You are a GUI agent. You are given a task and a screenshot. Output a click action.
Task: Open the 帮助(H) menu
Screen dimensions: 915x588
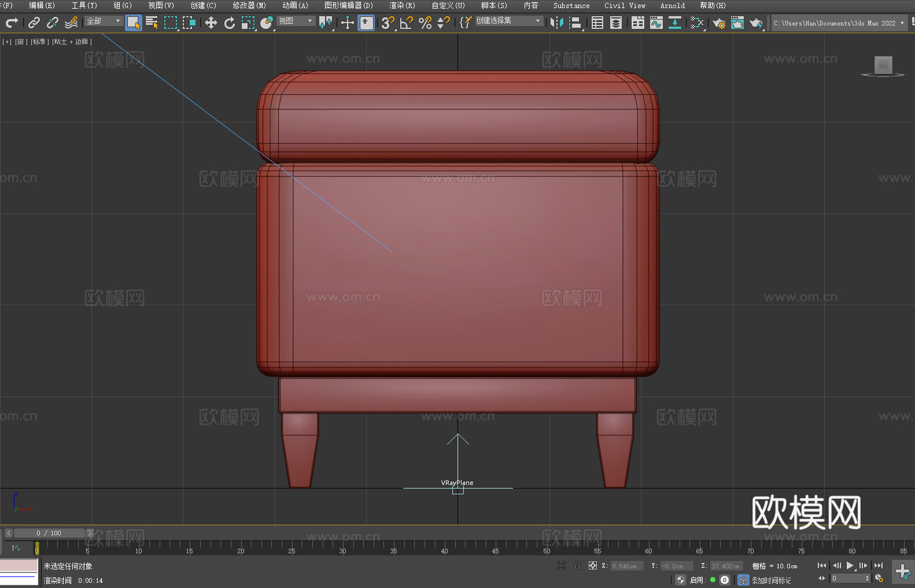tap(713, 5)
